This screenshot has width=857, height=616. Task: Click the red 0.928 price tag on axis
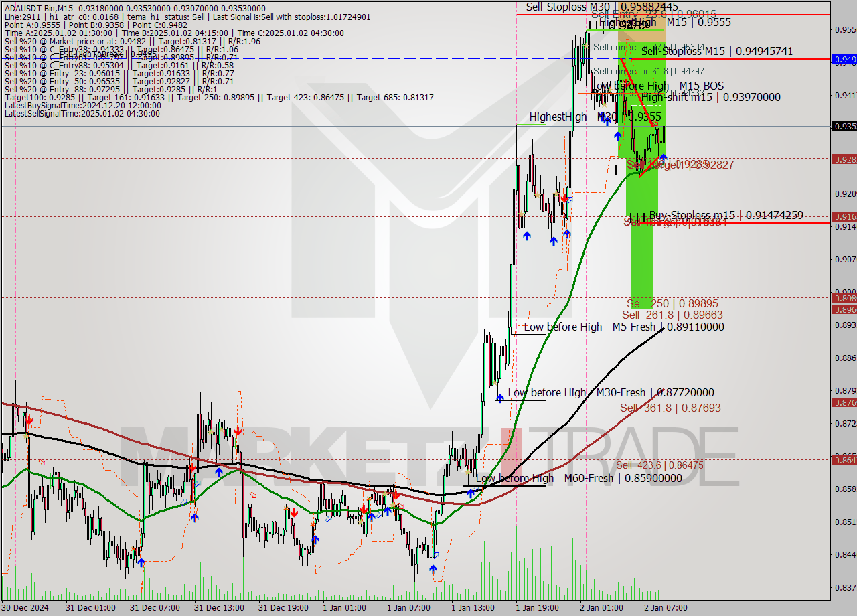844,159
